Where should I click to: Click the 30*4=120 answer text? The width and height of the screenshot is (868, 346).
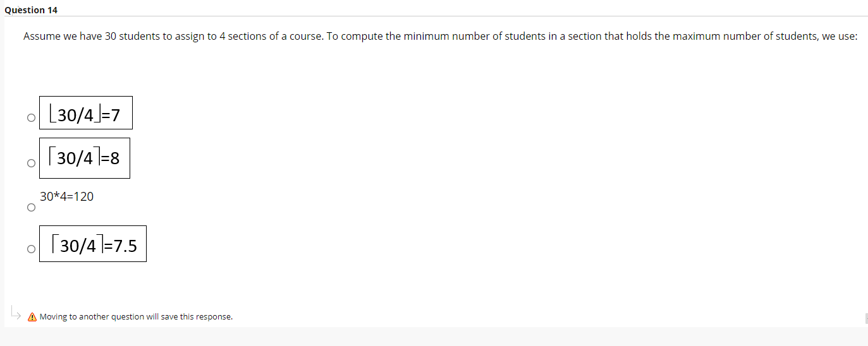click(66, 196)
